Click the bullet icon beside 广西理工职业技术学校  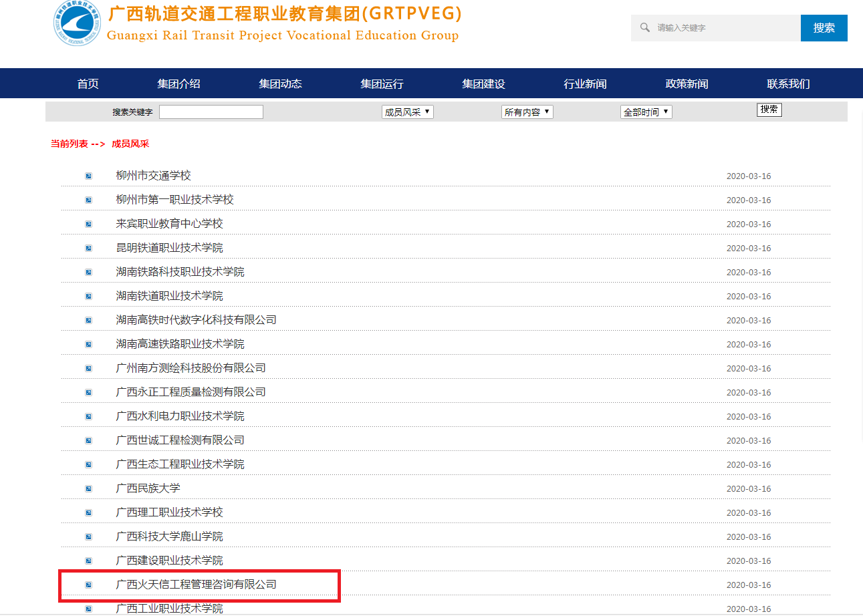click(88, 512)
